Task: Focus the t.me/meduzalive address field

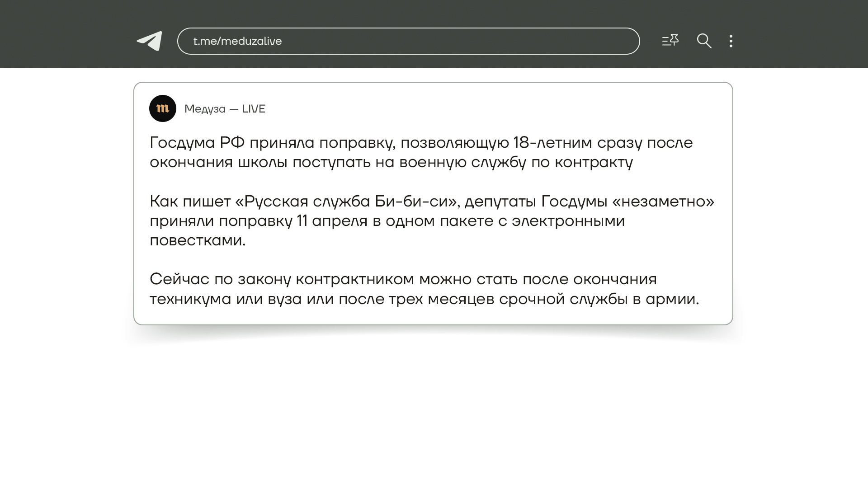Action: pos(408,41)
